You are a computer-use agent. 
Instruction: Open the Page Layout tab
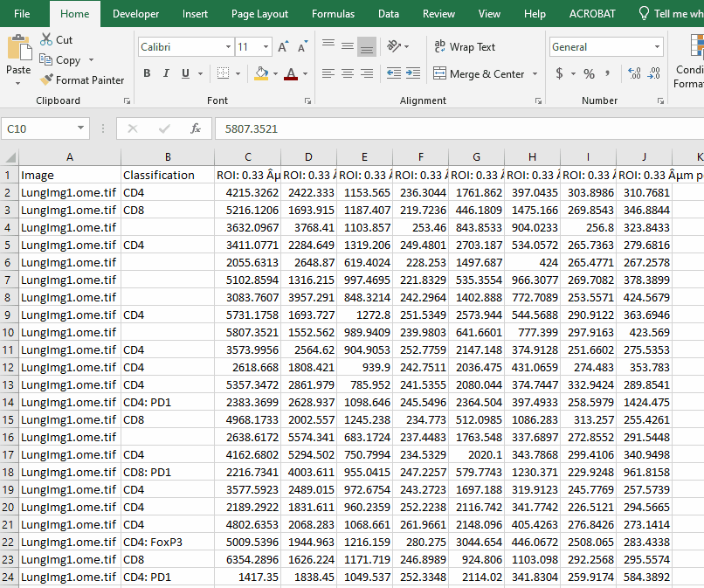coord(259,14)
